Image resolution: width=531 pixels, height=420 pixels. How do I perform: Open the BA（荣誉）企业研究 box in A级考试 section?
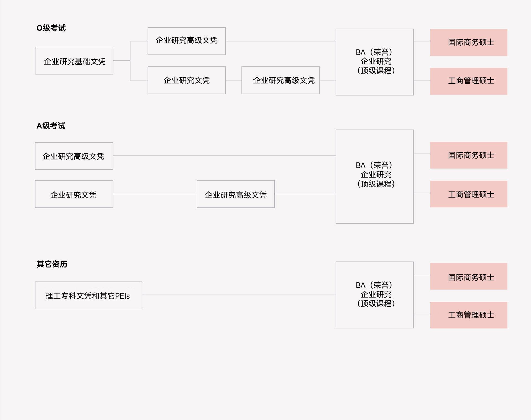375,177
